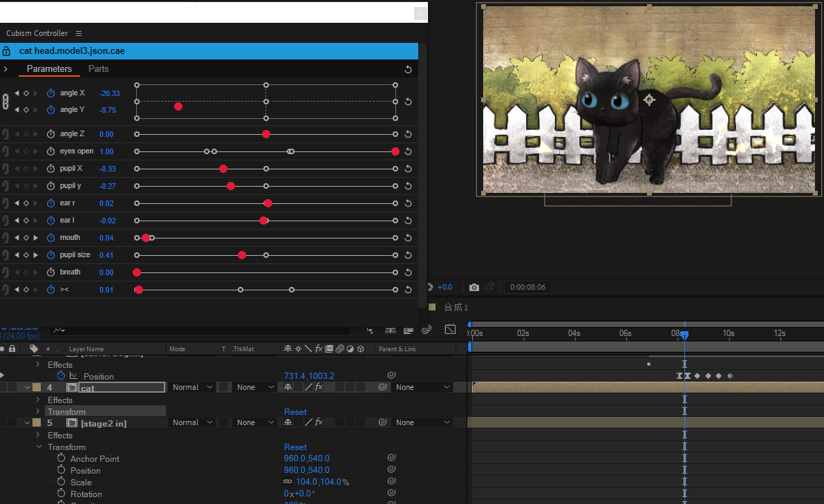Open Parent & Link dropdown for stage2 in
Viewport: 824px width, 504px height.
pos(422,422)
